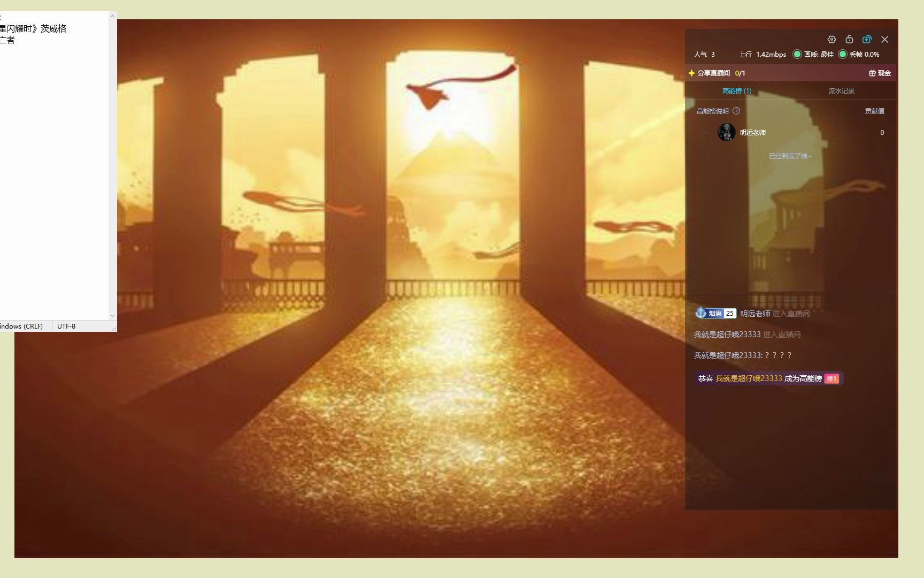This screenshot has width=924, height=578.
Task: Click the 人气 3 popularity count
Action: [x=704, y=55]
